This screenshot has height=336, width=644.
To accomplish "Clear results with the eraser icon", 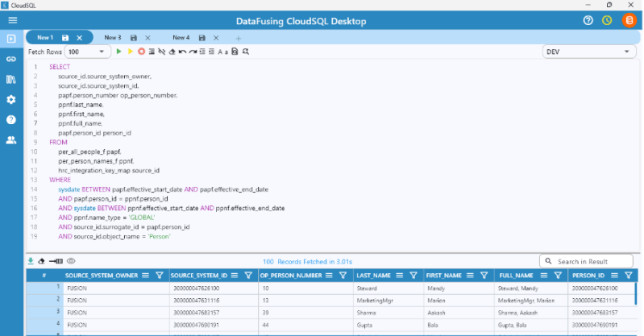I will point(41,261).
